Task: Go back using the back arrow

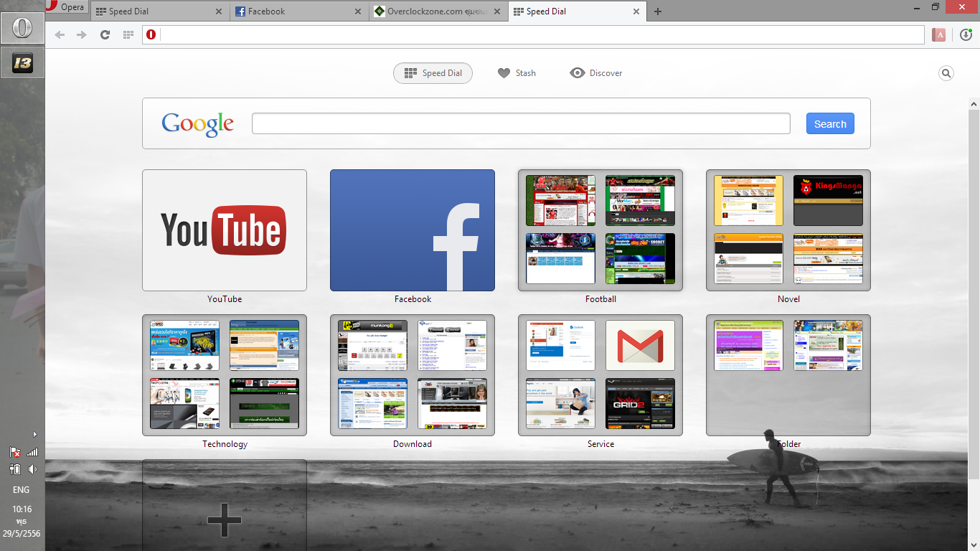Action: [x=60, y=34]
